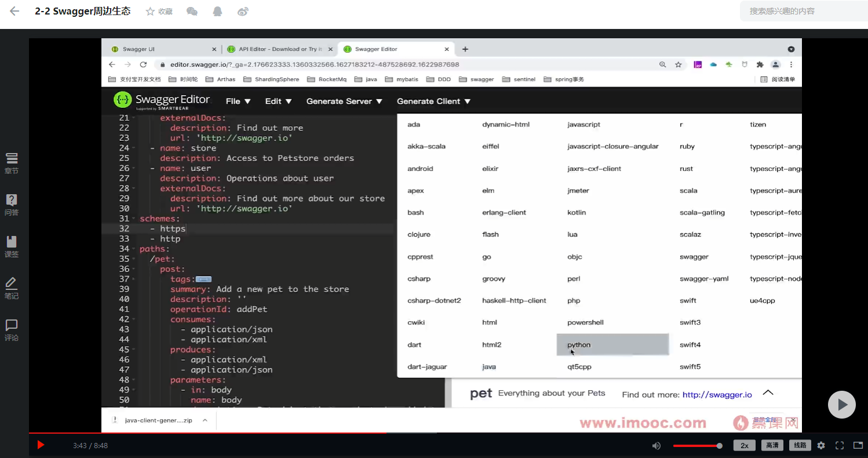Mute the video with the speaker icon

pyautogui.click(x=656, y=446)
